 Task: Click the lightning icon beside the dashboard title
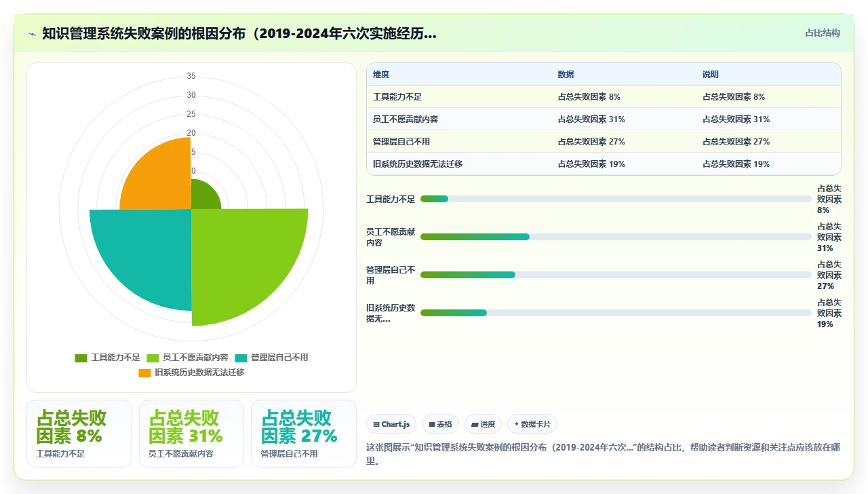click(x=33, y=33)
